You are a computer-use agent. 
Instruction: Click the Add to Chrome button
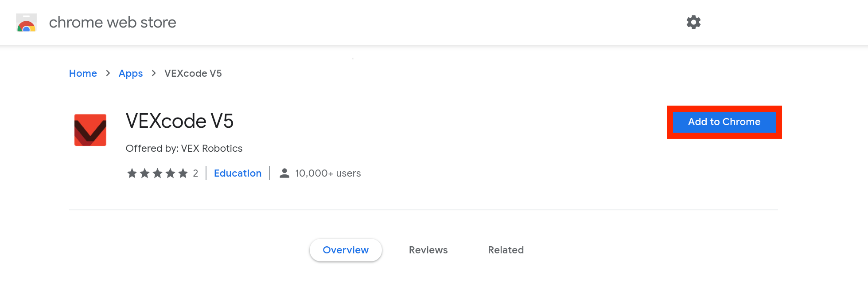(724, 122)
